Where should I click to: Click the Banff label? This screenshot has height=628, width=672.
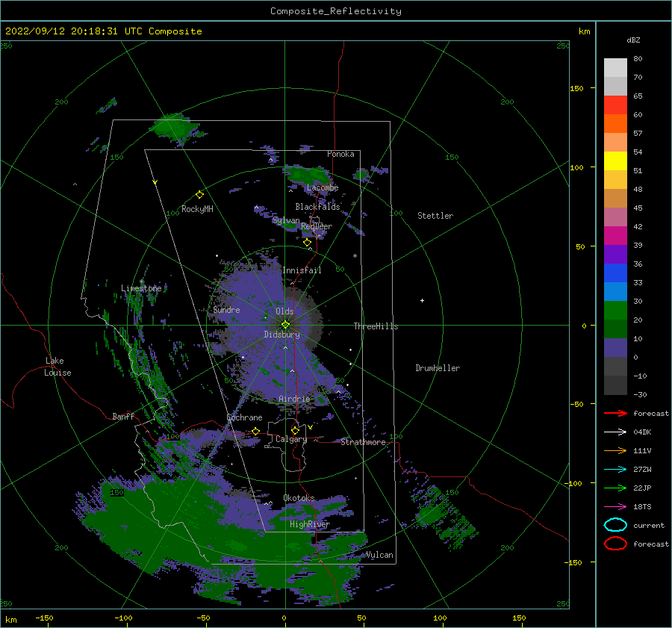(123, 417)
